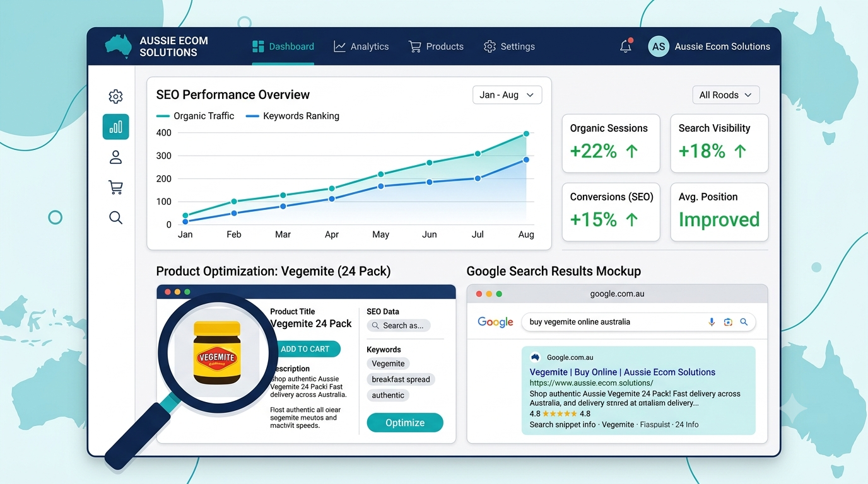Click the Organic Traffic point for Aug
The width and height of the screenshot is (868, 484).
[526, 134]
